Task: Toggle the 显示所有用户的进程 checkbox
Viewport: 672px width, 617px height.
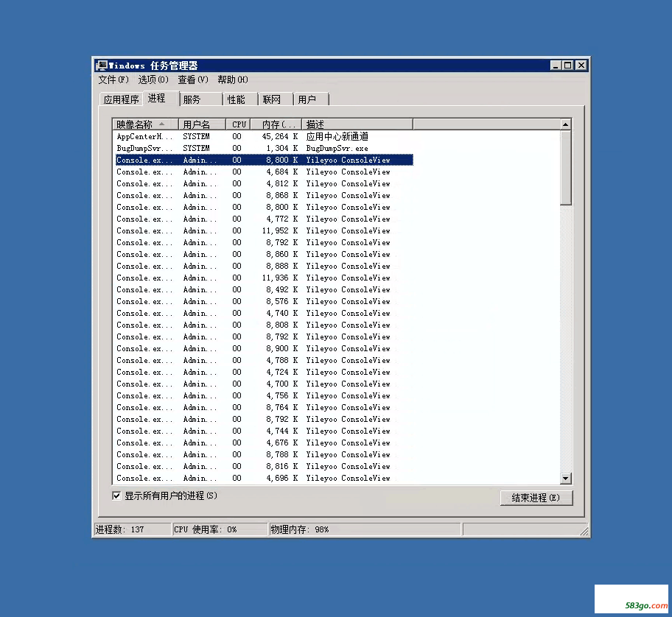Action: [x=116, y=496]
